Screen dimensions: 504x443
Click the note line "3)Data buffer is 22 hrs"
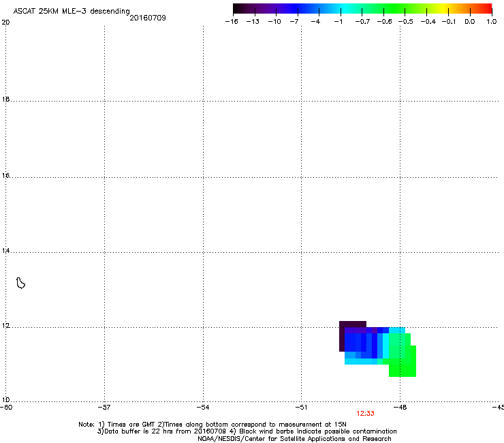pos(247,431)
